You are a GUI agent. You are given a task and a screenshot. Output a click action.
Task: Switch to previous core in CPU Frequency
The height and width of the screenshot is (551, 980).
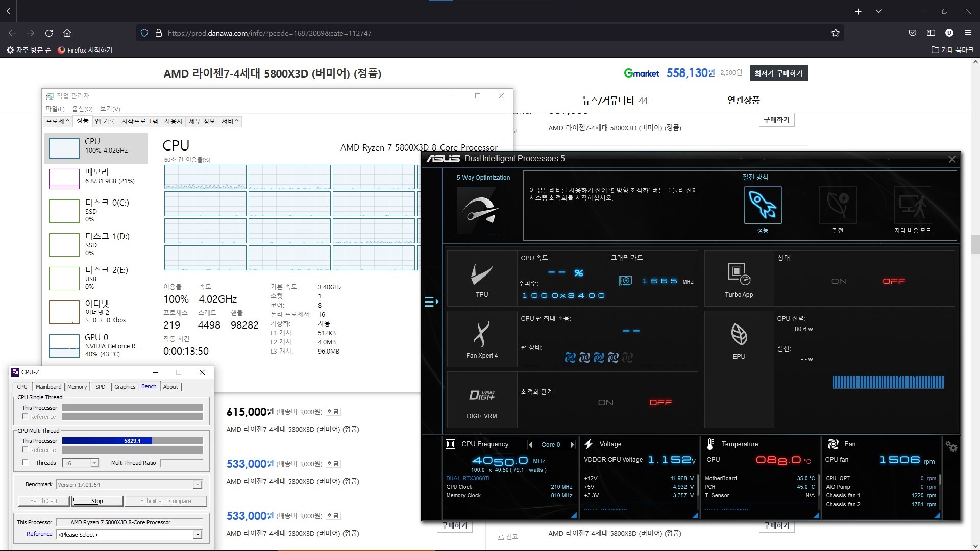click(531, 445)
